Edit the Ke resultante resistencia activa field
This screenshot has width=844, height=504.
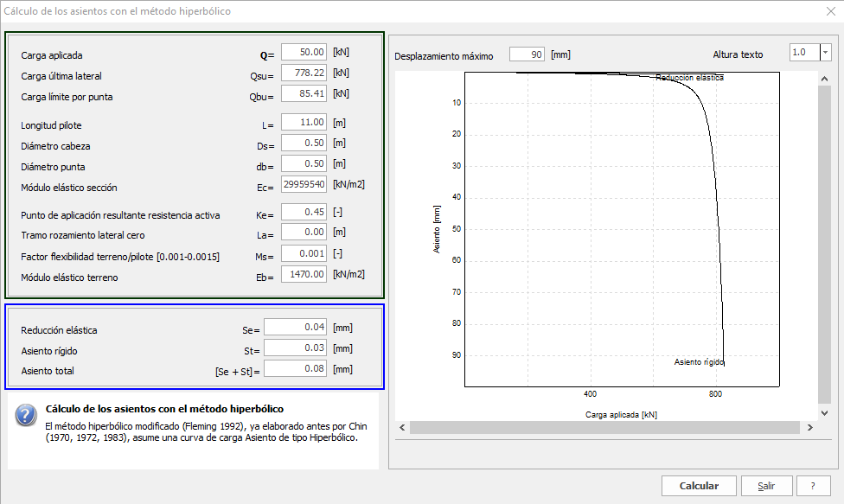click(x=304, y=212)
